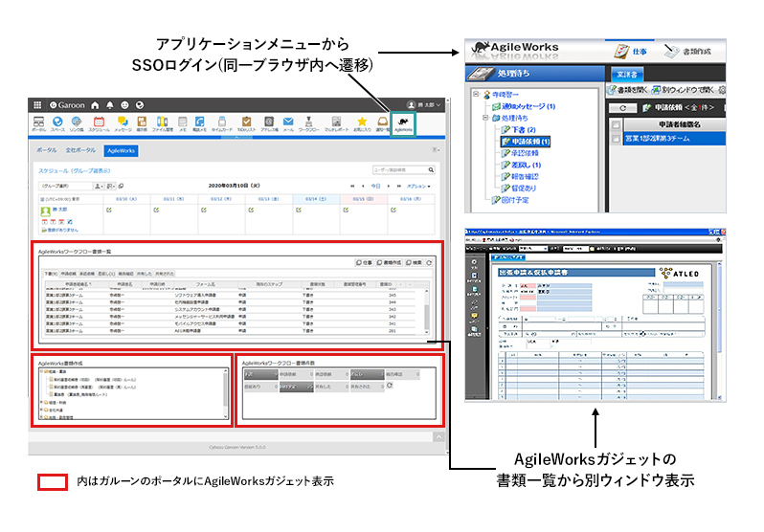
Task: Click the 検索 button in workflow gadget
Action: [x=415, y=262]
